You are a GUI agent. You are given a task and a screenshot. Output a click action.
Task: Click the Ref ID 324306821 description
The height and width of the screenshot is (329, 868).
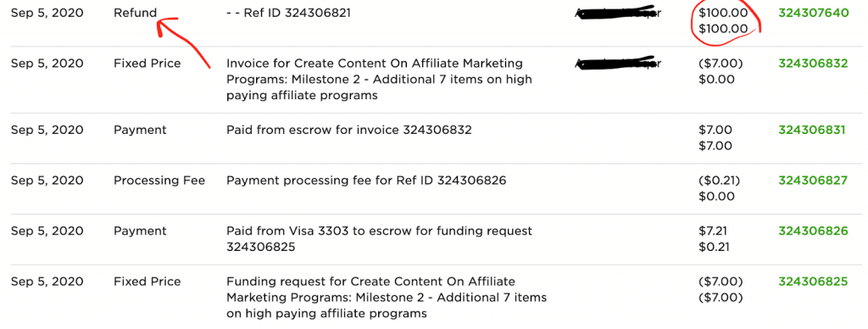click(x=288, y=13)
